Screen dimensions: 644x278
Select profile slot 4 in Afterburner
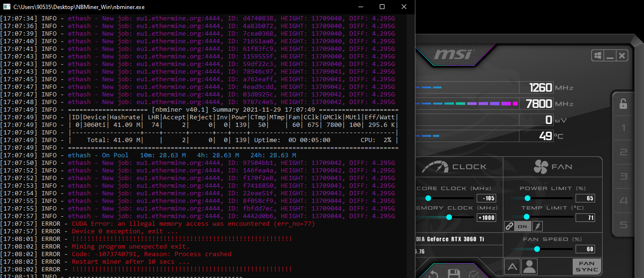pyautogui.click(x=623, y=201)
